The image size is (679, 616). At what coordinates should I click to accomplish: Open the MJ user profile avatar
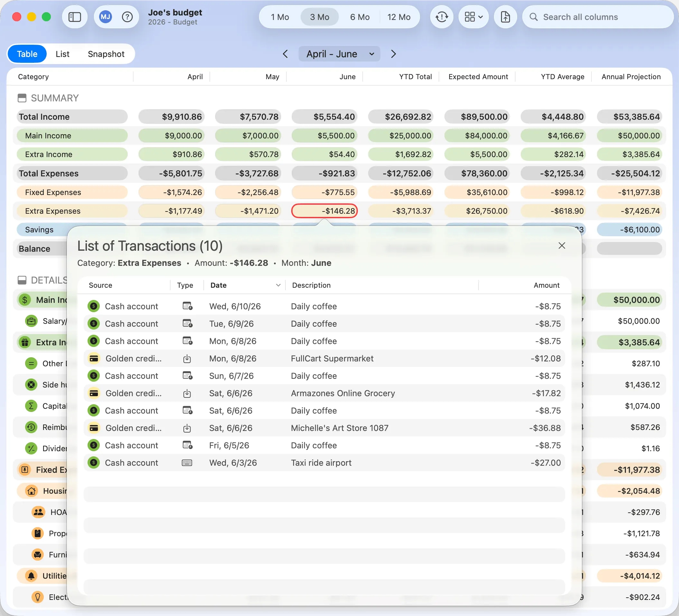click(x=106, y=17)
